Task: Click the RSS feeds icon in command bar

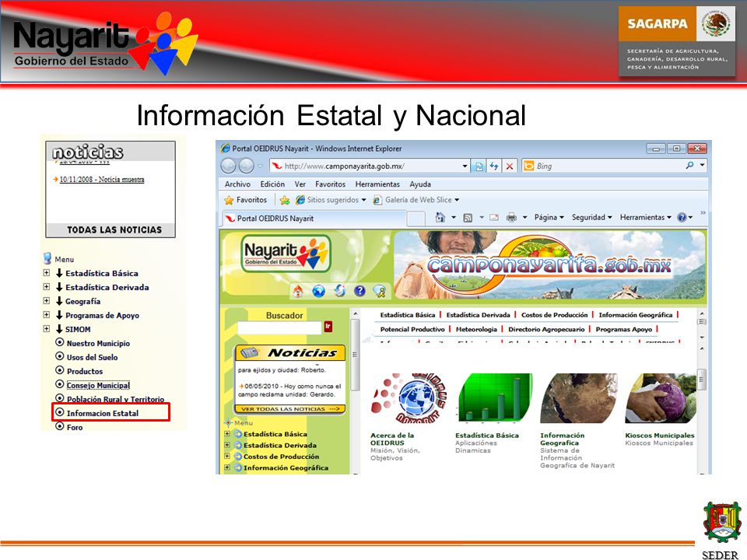Action: pos(468,218)
